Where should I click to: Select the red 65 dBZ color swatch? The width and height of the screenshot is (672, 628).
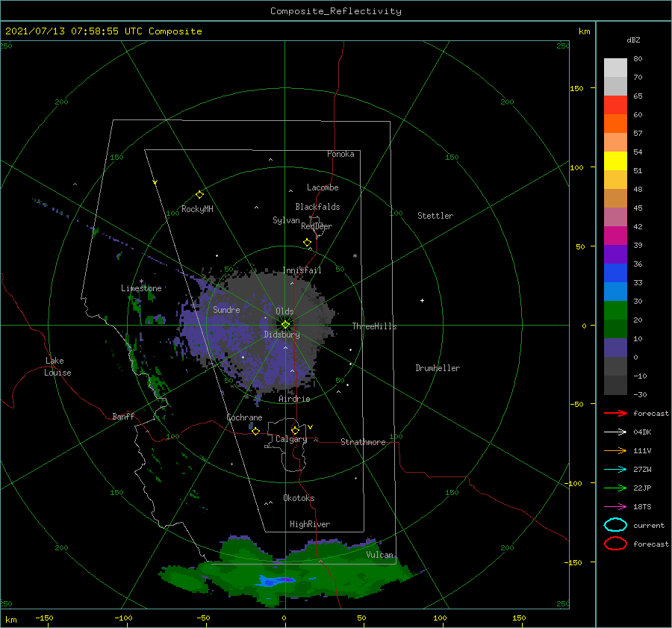[615, 105]
